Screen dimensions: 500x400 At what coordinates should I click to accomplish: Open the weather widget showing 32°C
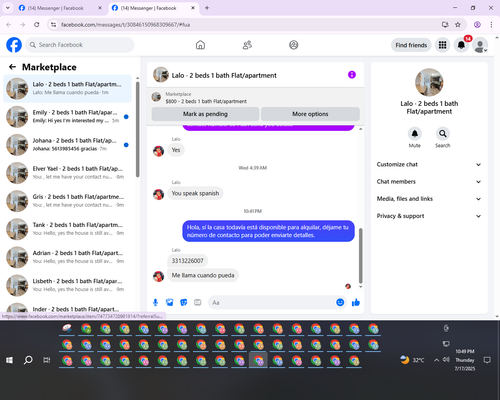click(413, 360)
